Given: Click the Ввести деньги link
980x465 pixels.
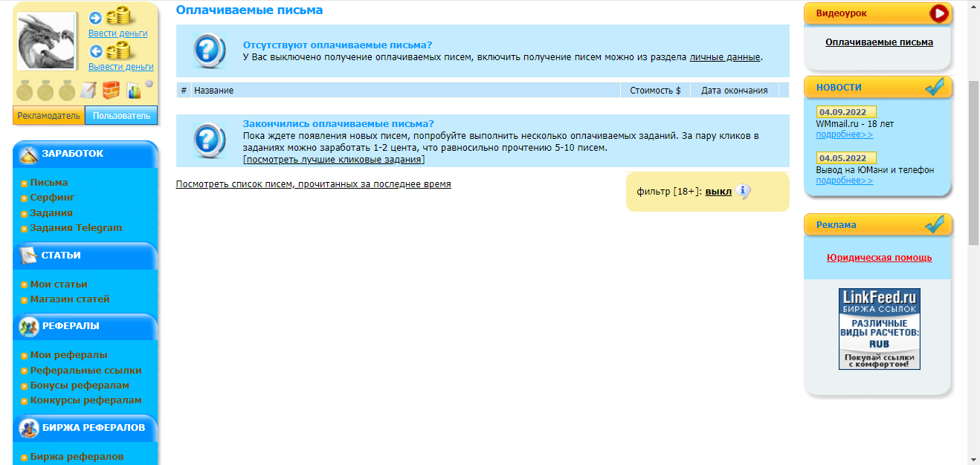Looking at the screenshot, I should (x=117, y=33).
